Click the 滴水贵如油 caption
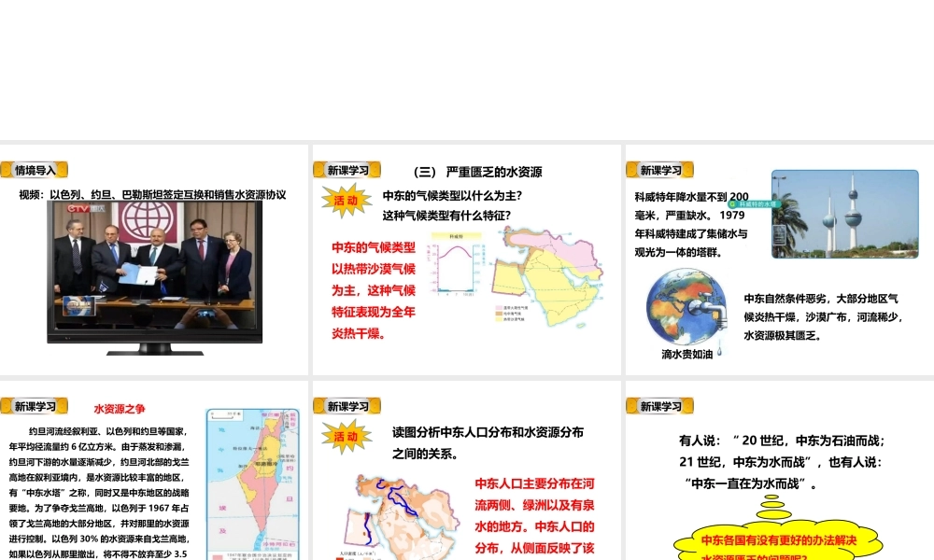The image size is (934, 560). coord(686,355)
